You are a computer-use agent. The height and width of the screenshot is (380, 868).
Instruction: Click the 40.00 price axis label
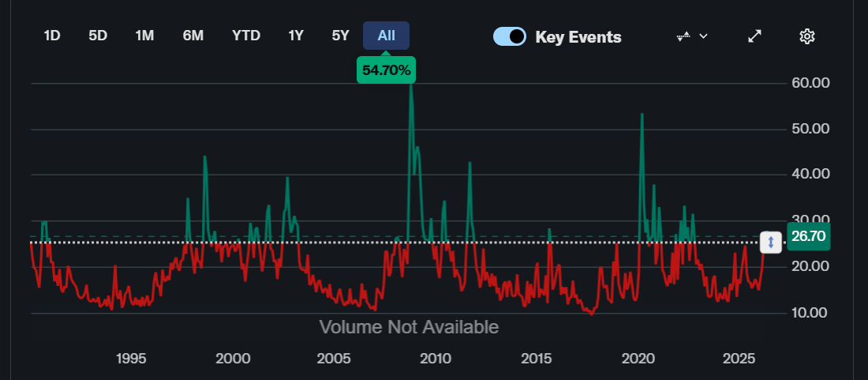(x=810, y=174)
